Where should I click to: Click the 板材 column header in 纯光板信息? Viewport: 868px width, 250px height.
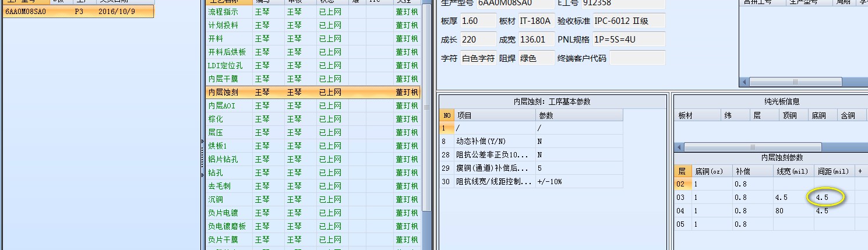tap(697, 115)
